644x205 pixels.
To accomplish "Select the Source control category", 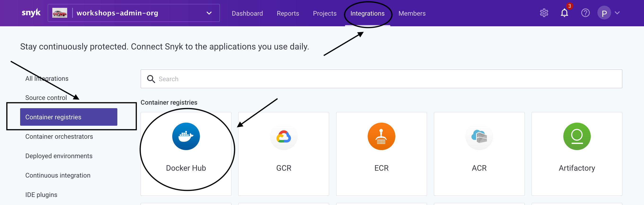I will coord(46,98).
